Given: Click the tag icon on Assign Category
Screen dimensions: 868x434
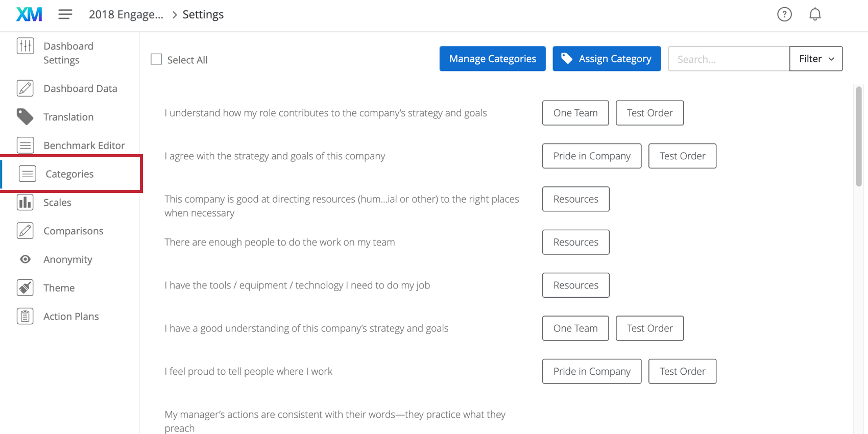Looking at the screenshot, I should coord(567,59).
